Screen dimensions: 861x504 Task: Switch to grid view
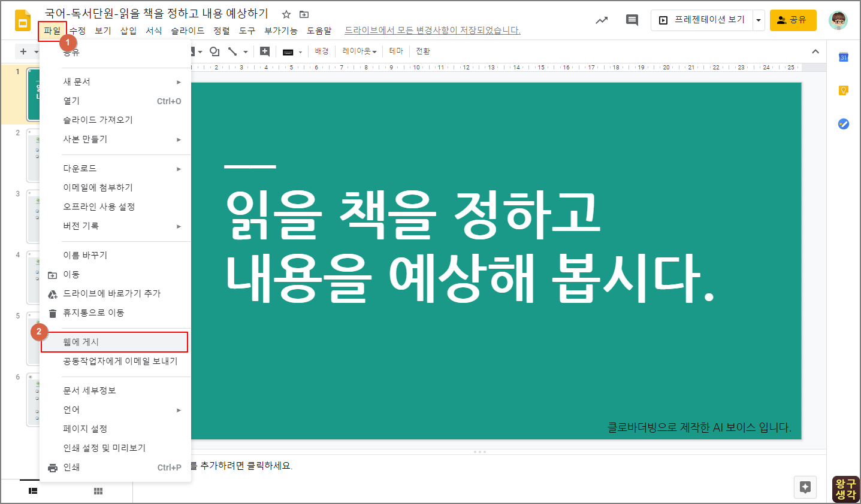(98, 491)
